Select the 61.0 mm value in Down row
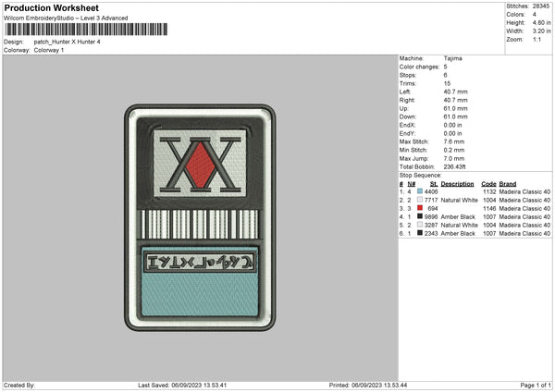This screenshot has height=392, width=555. [455, 116]
